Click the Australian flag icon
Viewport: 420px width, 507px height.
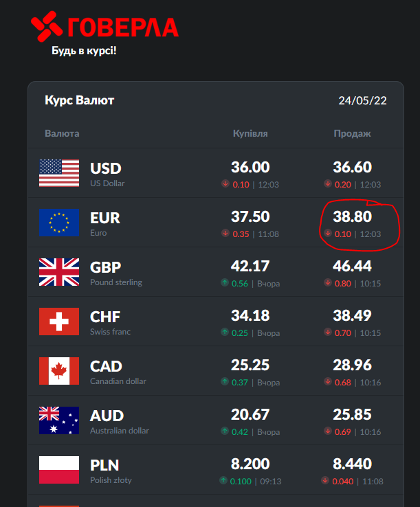point(59,420)
